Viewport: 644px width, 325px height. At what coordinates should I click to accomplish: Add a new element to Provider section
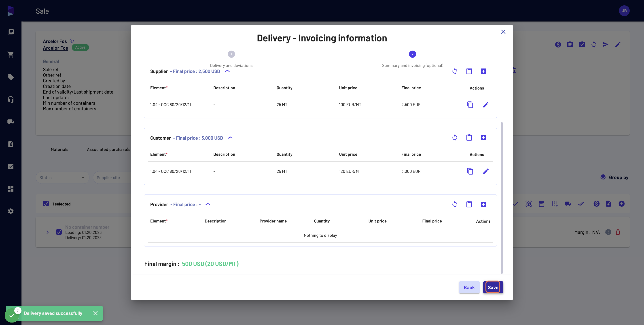pyautogui.click(x=483, y=204)
